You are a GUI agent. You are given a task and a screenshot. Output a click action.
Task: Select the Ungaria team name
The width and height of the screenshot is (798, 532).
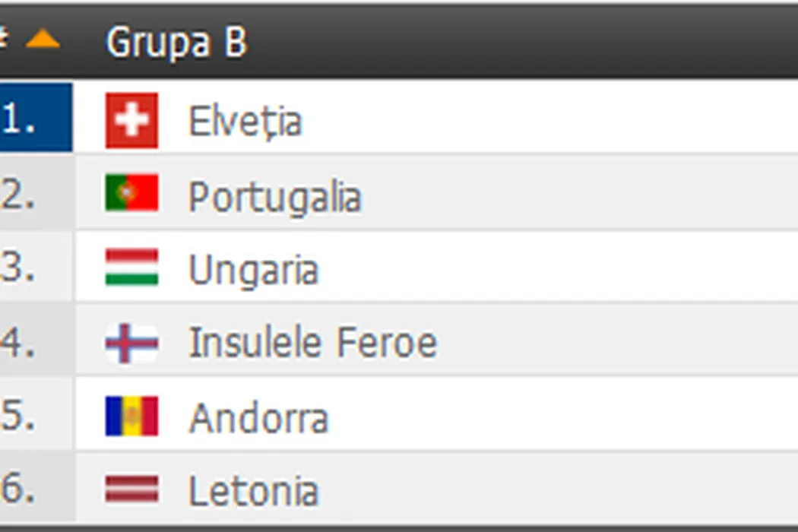[252, 271]
